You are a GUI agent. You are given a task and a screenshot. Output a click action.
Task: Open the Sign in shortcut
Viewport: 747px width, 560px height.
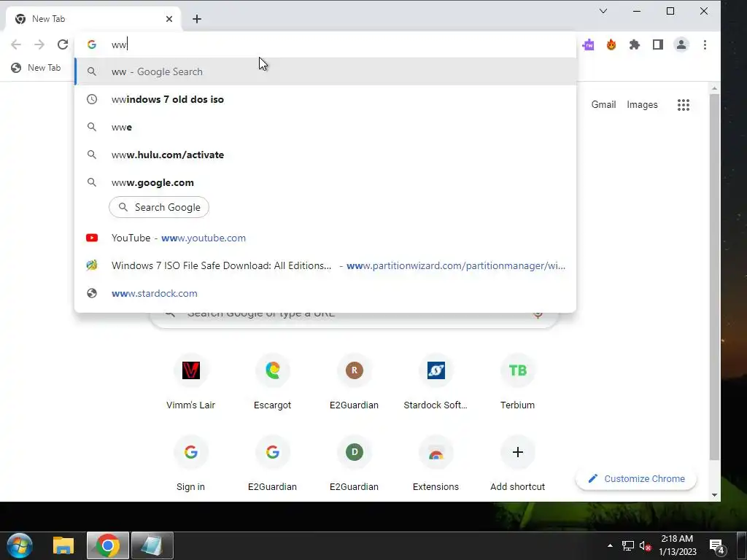coord(190,464)
